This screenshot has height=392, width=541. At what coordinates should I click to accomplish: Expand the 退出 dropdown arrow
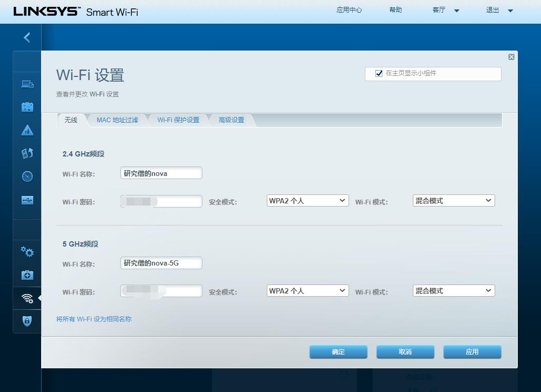click(x=509, y=10)
